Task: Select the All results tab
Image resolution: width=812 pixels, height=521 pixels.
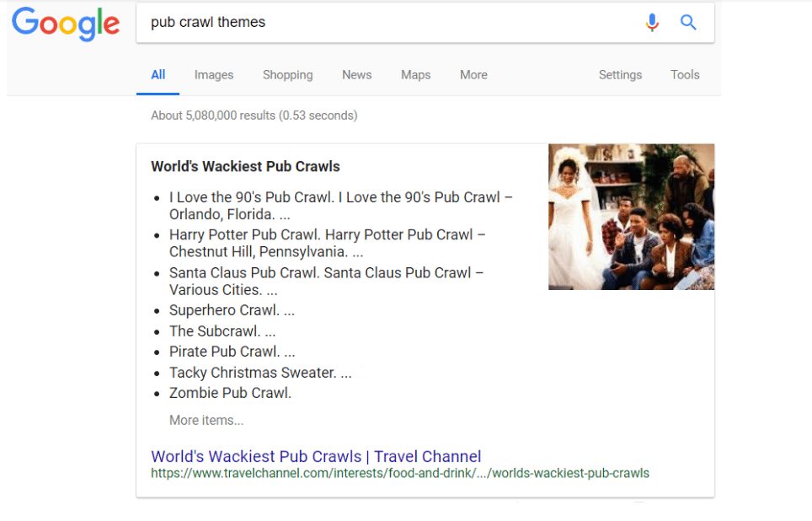Action: (x=158, y=74)
